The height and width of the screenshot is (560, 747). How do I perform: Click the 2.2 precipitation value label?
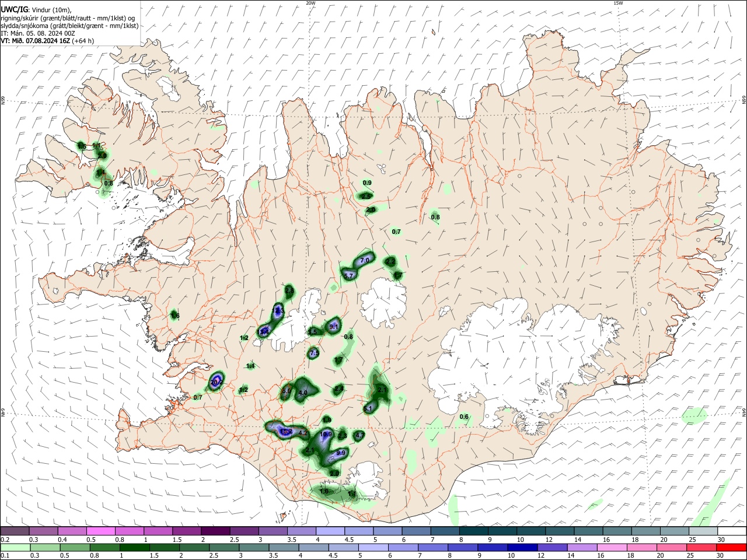pos(390,262)
